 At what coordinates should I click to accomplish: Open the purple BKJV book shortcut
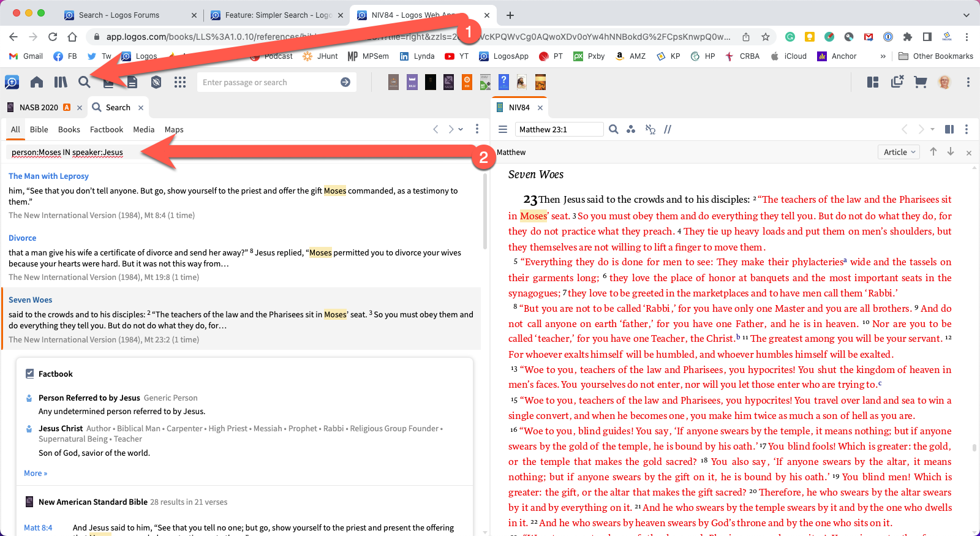coord(412,82)
